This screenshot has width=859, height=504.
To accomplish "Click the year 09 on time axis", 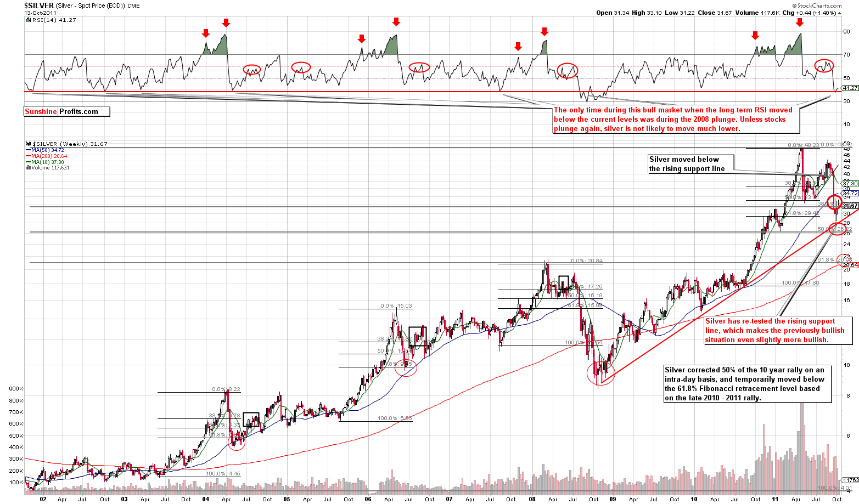I will click(613, 499).
